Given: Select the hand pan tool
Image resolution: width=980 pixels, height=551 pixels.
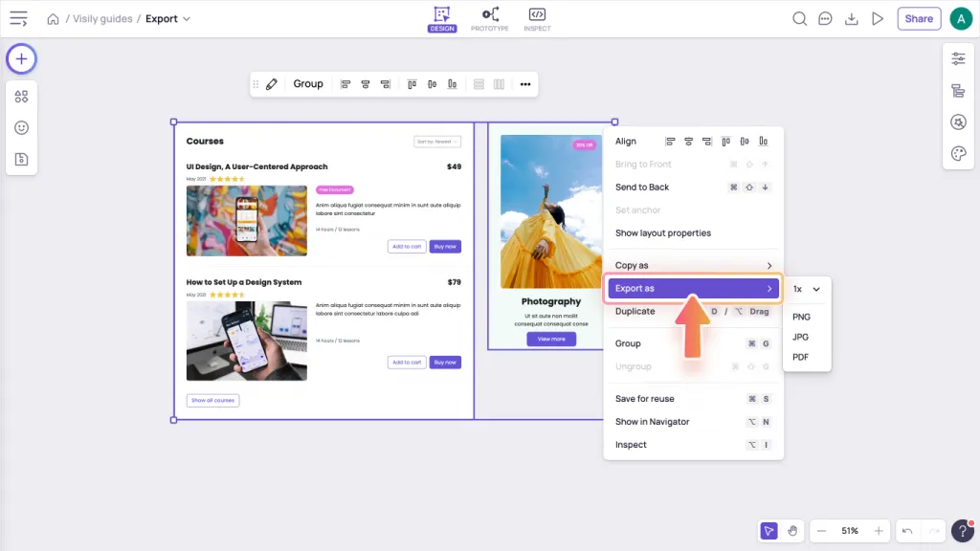Looking at the screenshot, I should (792, 531).
